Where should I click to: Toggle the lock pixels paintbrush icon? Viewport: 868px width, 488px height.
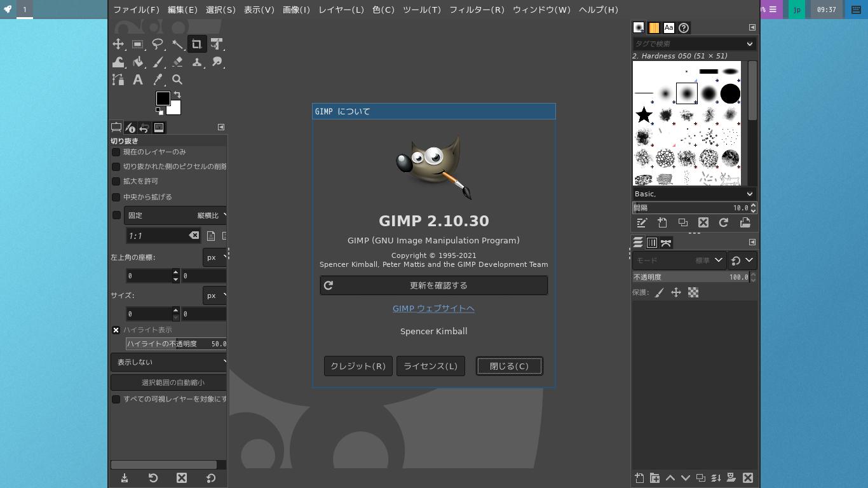(660, 292)
